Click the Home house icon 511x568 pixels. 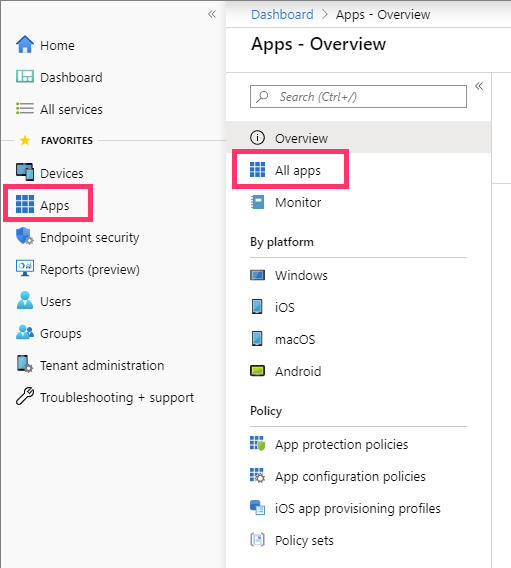tap(25, 45)
